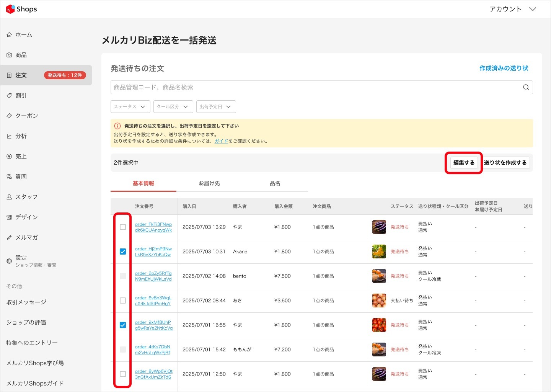Click the person icon beside スタッフ
The image size is (551, 392).
(x=9, y=197)
